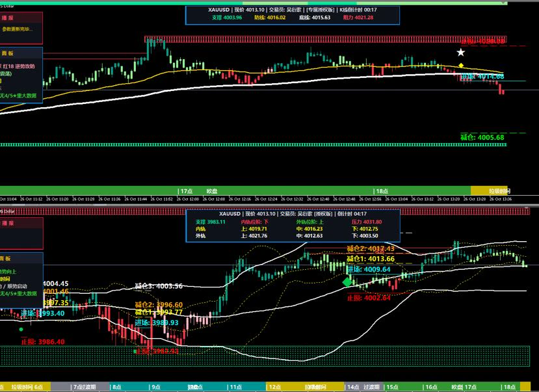Click the 内轨 上: 4019.71 value
Image resolution: width=539 pixels, height=392 pixels.
[x=254, y=229]
